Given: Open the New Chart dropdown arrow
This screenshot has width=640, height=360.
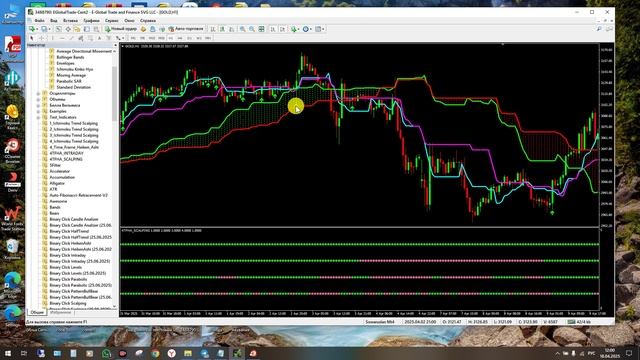Looking at the screenshot, I should pos(37,29).
